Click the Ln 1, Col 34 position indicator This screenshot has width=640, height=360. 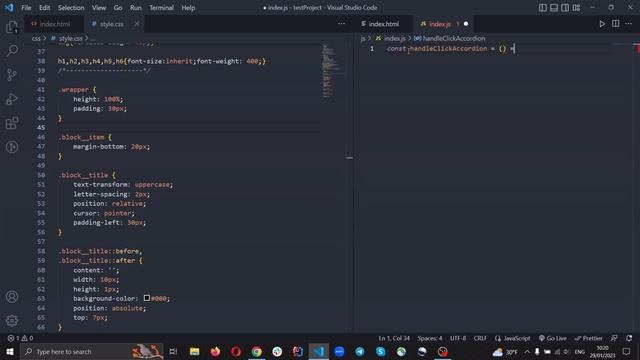[394, 338]
